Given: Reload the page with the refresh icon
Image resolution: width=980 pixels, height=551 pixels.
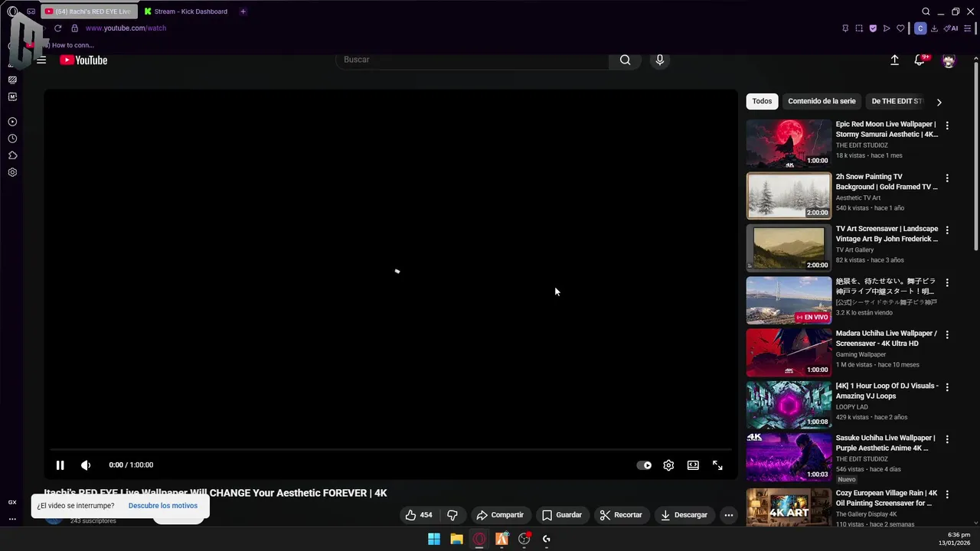Looking at the screenshot, I should (57, 28).
